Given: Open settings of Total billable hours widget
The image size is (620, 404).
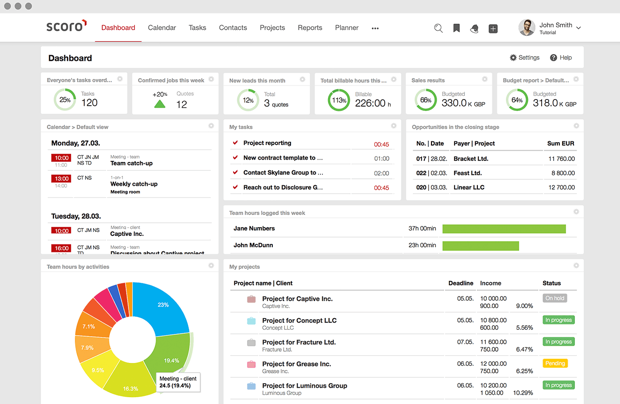Looking at the screenshot, I should point(394,79).
